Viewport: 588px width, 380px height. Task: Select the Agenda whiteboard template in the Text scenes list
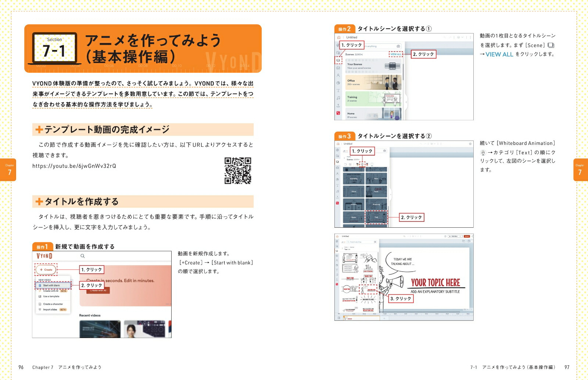pyautogui.click(x=351, y=258)
